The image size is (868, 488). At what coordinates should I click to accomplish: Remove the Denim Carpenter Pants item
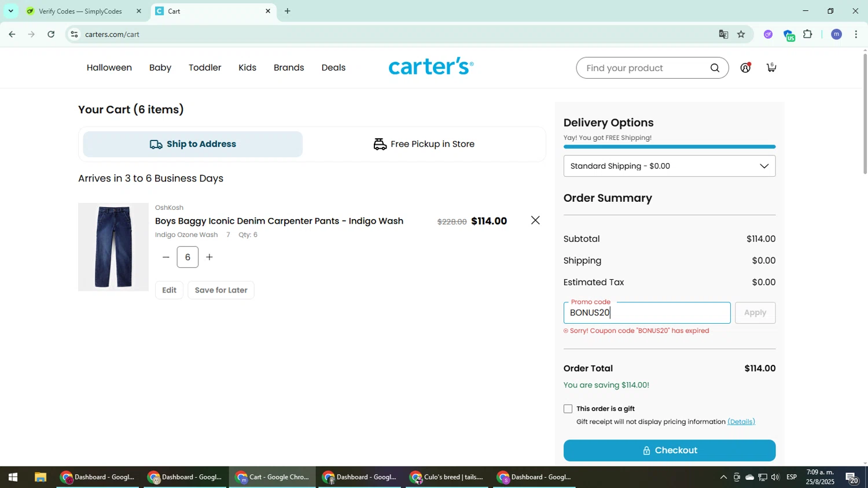pyautogui.click(x=535, y=220)
